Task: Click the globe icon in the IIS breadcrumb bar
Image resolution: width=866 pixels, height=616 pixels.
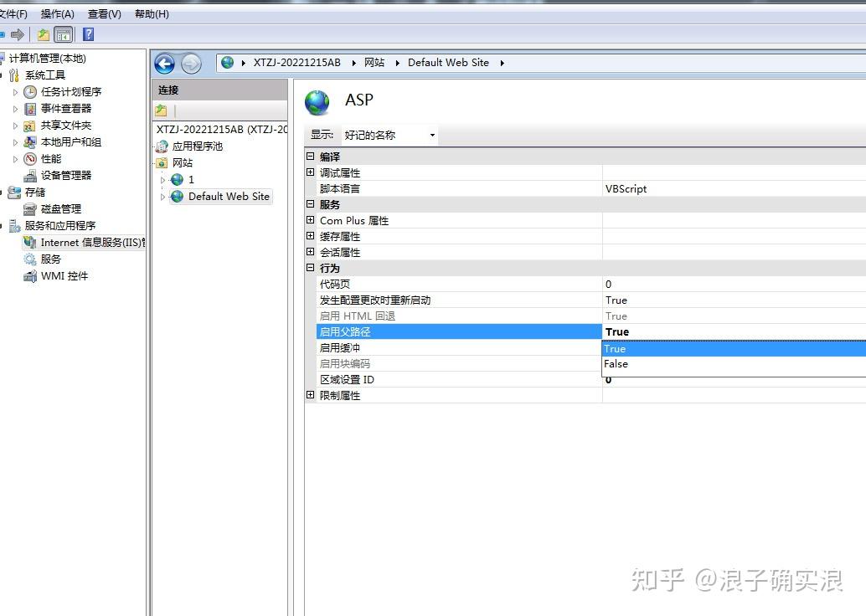Action: pyautogui.click(x=226, y=62)
